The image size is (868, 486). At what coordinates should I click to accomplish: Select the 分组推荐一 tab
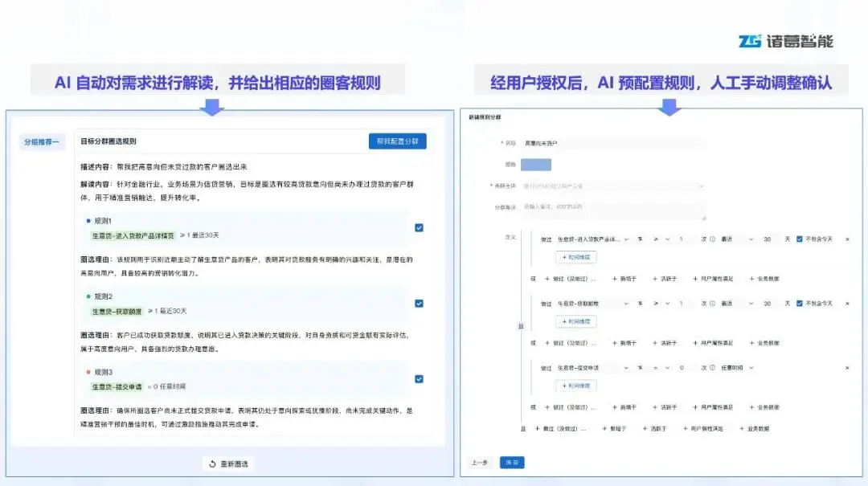click(x=42, y=142)
